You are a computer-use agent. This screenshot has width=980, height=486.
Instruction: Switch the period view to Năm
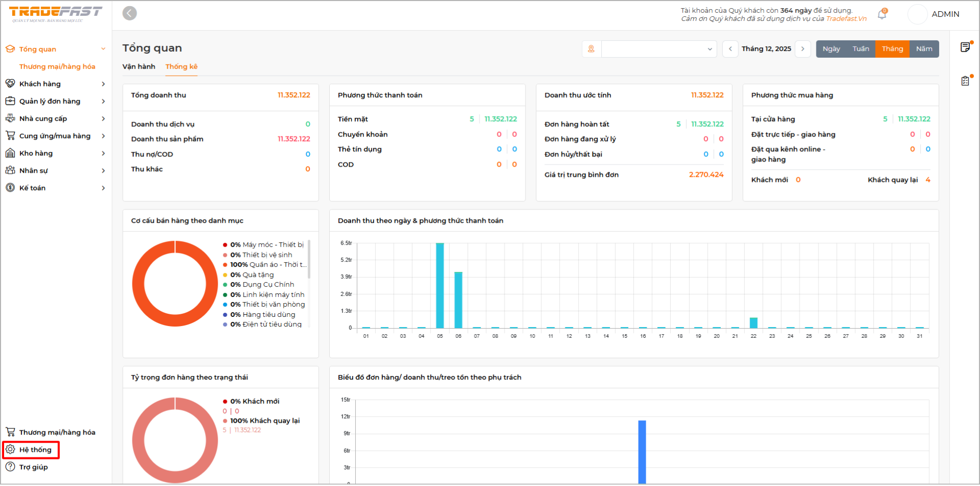point(924,49)
